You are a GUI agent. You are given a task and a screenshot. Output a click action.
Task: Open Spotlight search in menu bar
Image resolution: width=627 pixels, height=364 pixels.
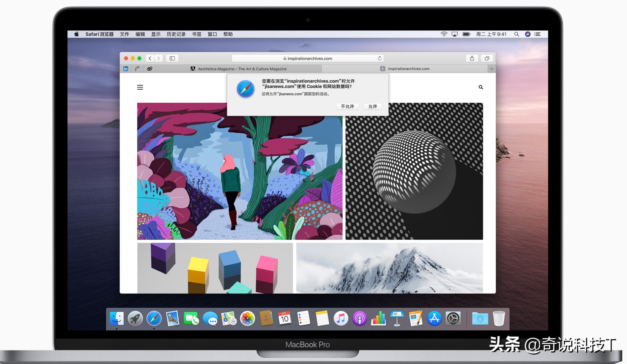[x=516, y=34]
